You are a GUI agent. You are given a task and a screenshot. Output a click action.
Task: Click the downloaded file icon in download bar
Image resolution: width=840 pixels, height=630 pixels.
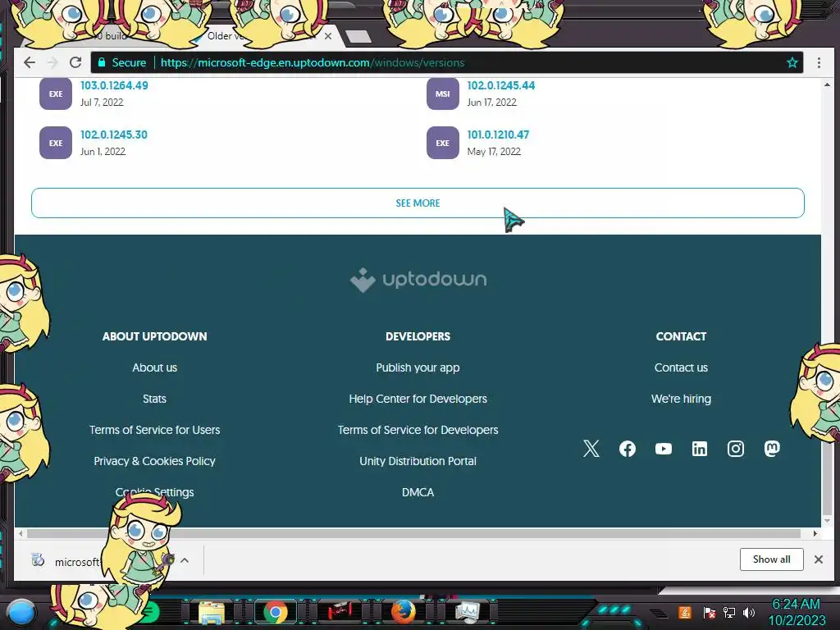pyautogui.click(x=38, y=560)
